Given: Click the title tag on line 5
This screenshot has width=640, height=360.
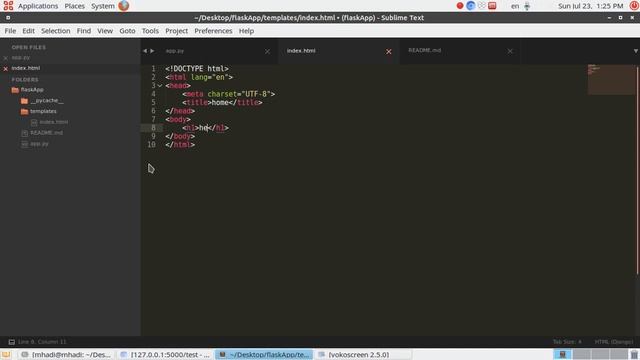Looking at the screenshot, I should (222, 102).
